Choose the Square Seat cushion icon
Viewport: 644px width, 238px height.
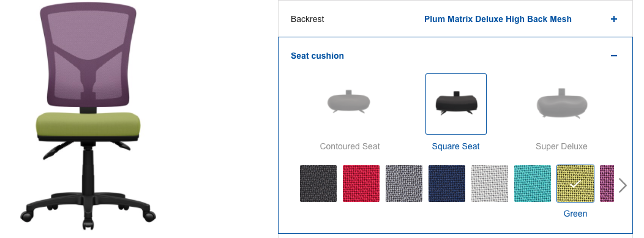click(x=456, y=104)
